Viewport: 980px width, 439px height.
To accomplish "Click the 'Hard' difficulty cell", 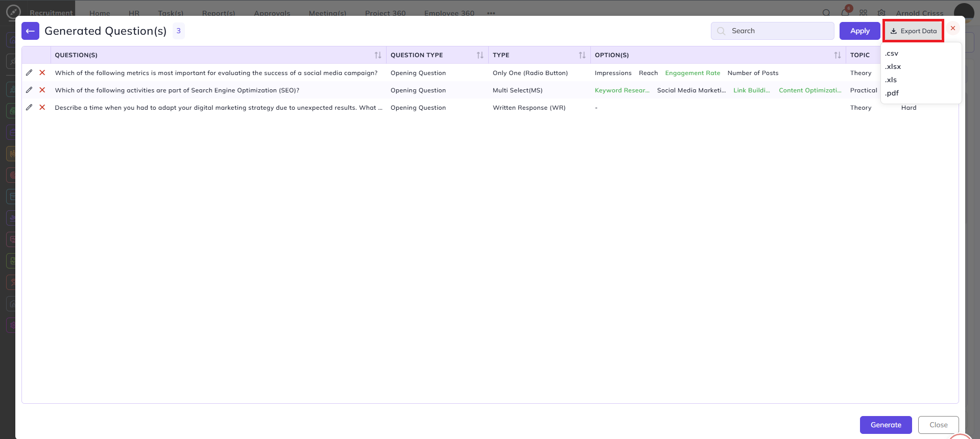I will click(909, 108).
